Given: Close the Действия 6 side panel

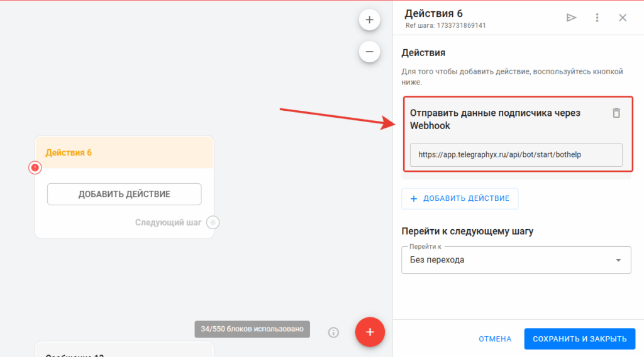Looking at the screenshot, I should [x=623, y=18].
